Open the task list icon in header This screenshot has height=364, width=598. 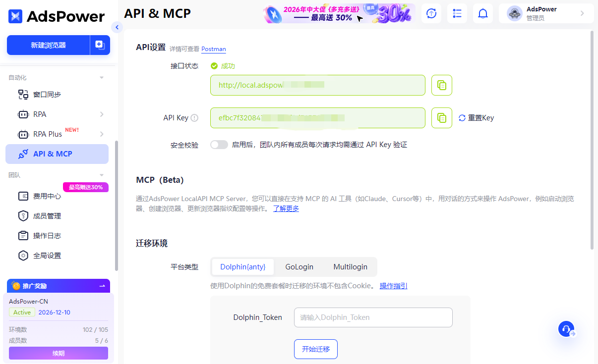click(x=457, y=13)
